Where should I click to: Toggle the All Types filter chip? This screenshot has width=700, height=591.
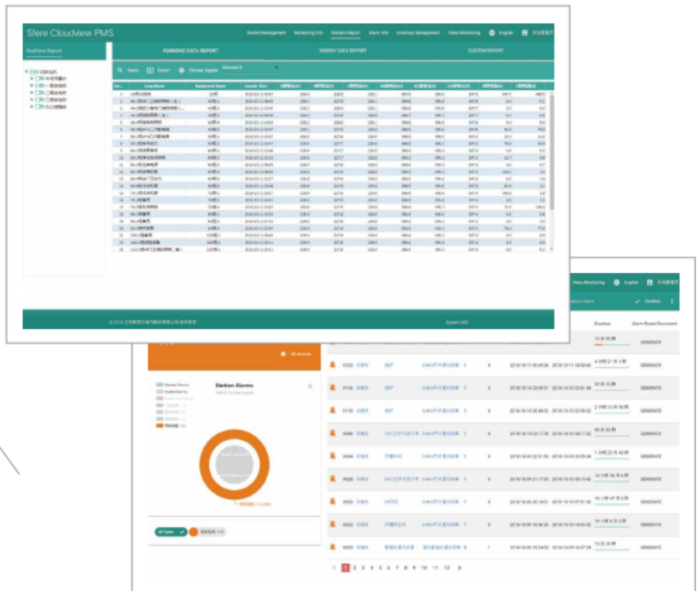coord(170,532)
